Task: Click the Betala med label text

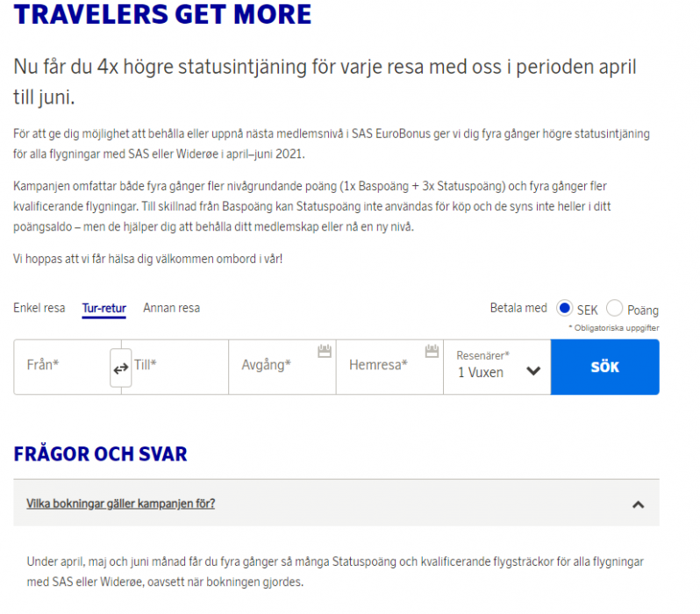Action: (518, 308)
